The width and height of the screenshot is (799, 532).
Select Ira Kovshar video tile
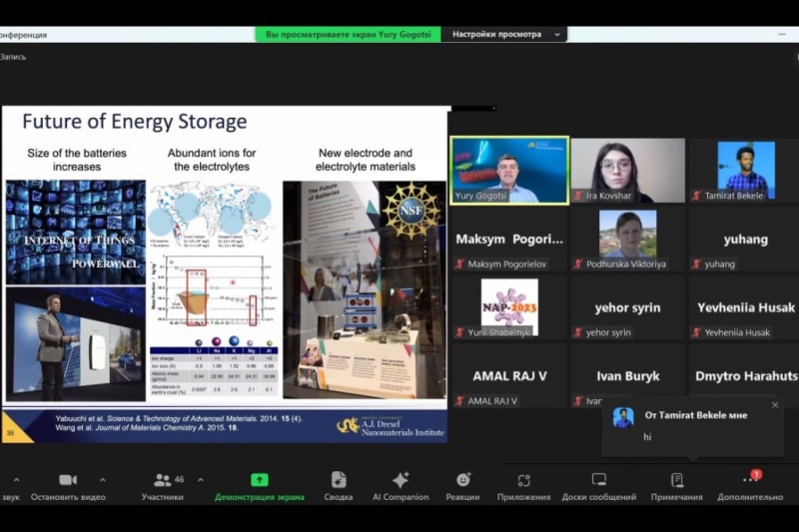[x=628, y=171]
